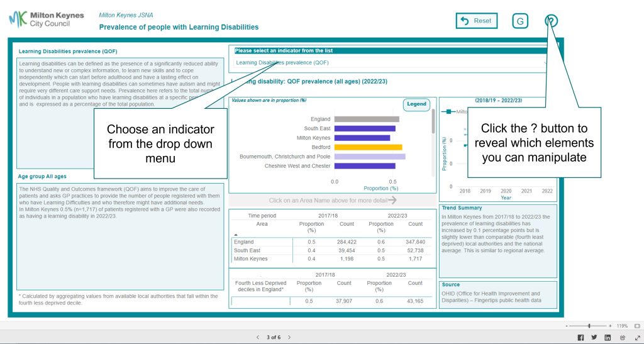Click the fit to page icon
Image resolution: width=644 pixels, height=344 pixels.
[637, 326]
